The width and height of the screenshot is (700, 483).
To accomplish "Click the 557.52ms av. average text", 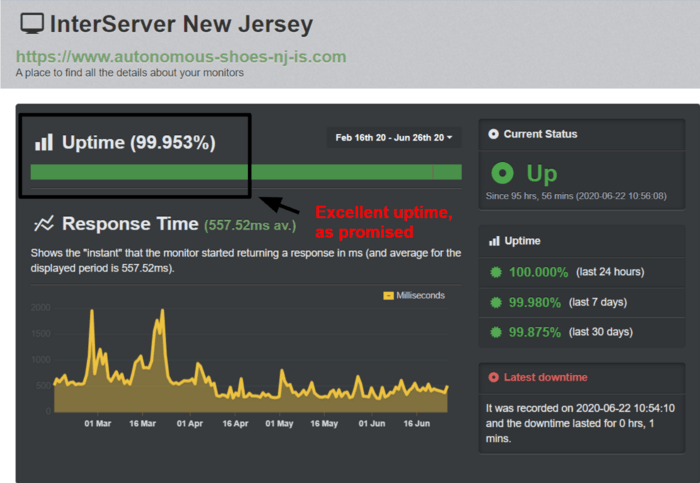I will [x=250, y=225].
